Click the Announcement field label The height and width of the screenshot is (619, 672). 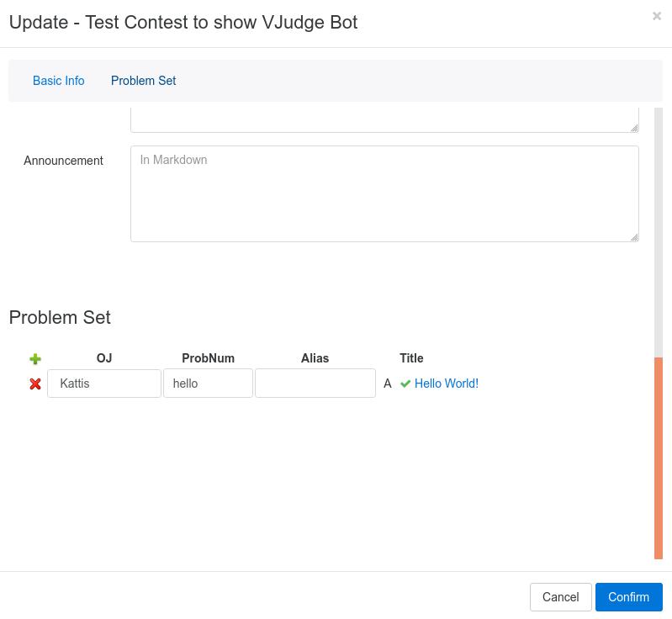click(x=63, y=161)
